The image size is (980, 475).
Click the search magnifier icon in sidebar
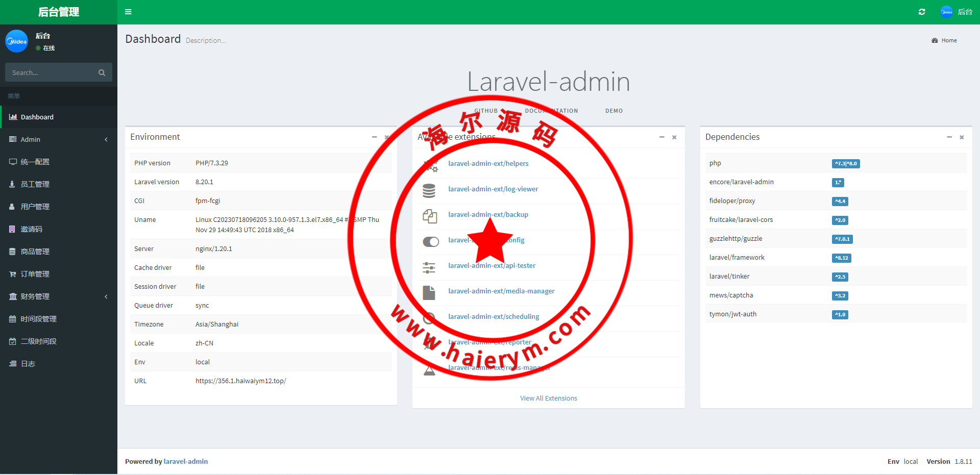(102, 73)
